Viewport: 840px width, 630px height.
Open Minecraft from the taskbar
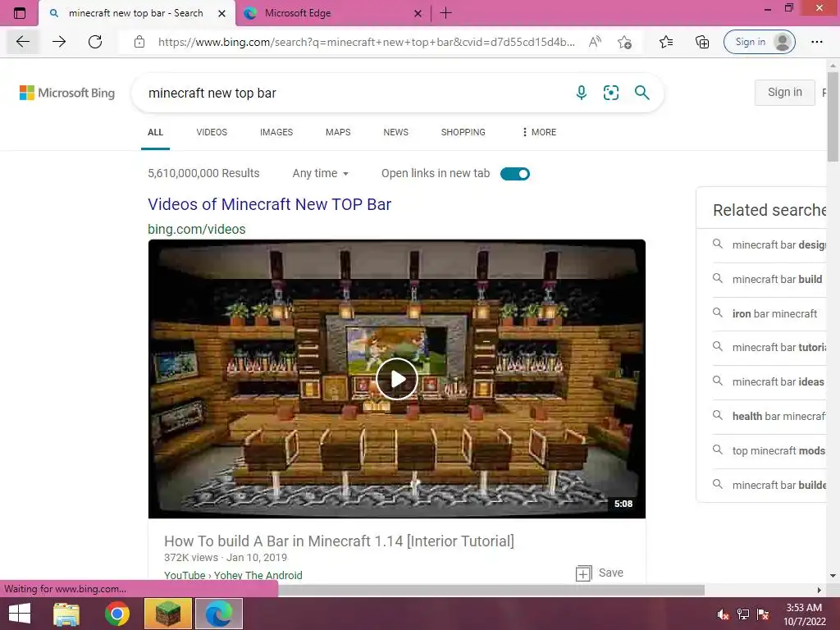168,614
